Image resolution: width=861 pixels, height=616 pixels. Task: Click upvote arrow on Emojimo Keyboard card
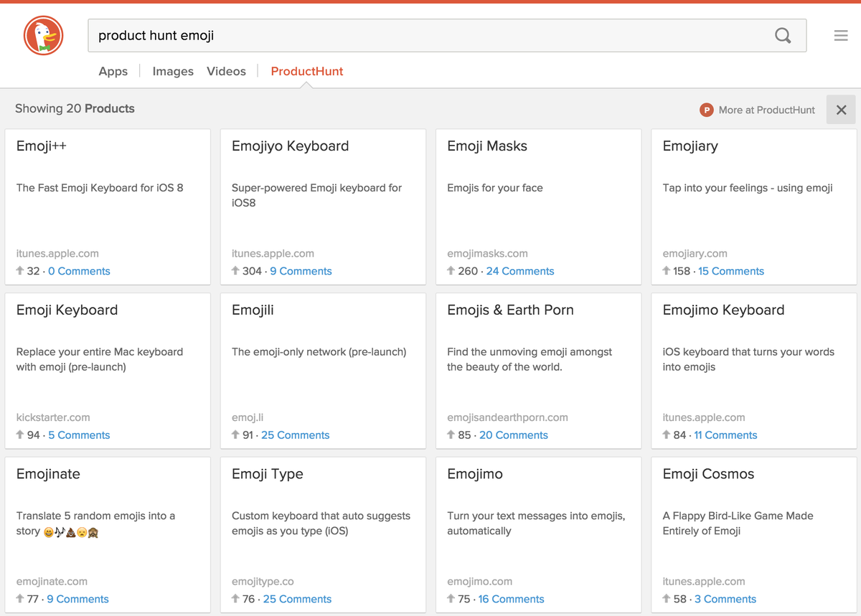[667, 435]
